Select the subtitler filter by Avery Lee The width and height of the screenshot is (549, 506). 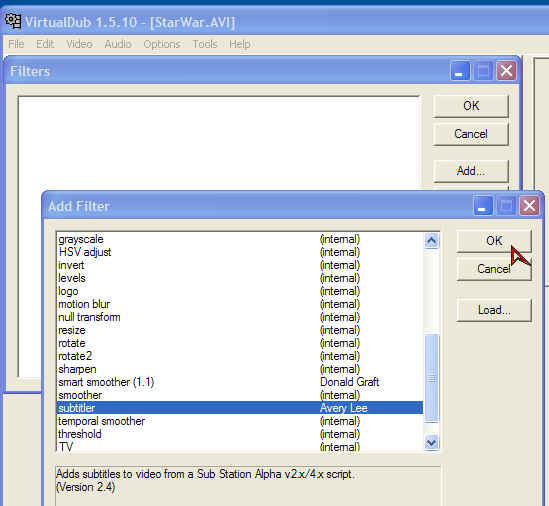240,408
